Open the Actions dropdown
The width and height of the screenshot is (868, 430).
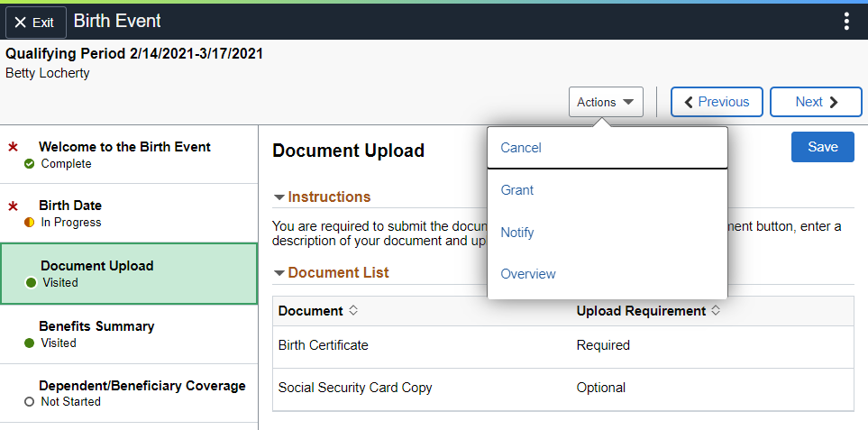point(606,102)
